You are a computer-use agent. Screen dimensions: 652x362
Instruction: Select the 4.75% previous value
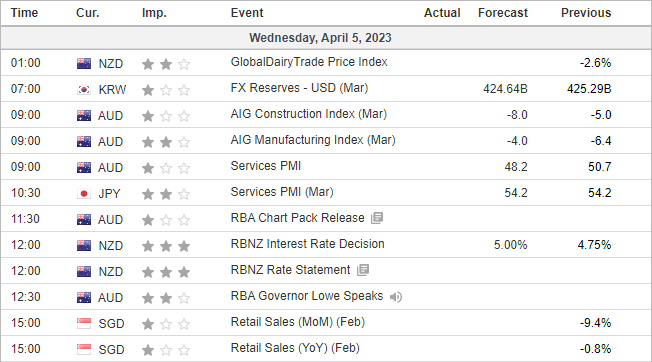[x=594, y=245]
